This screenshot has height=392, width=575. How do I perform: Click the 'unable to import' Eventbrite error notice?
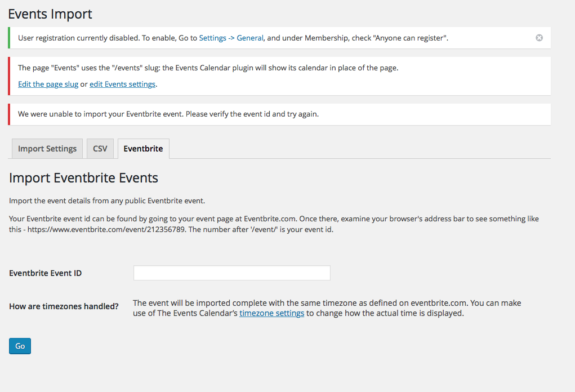point(168,114)
